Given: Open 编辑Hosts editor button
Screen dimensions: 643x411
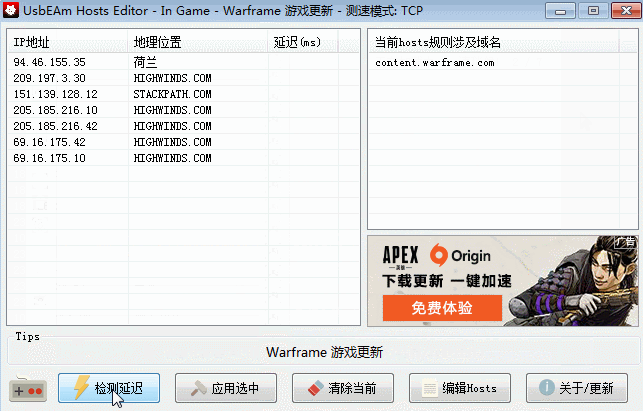Looking at the screenshot, I should [x=458, y=388].
